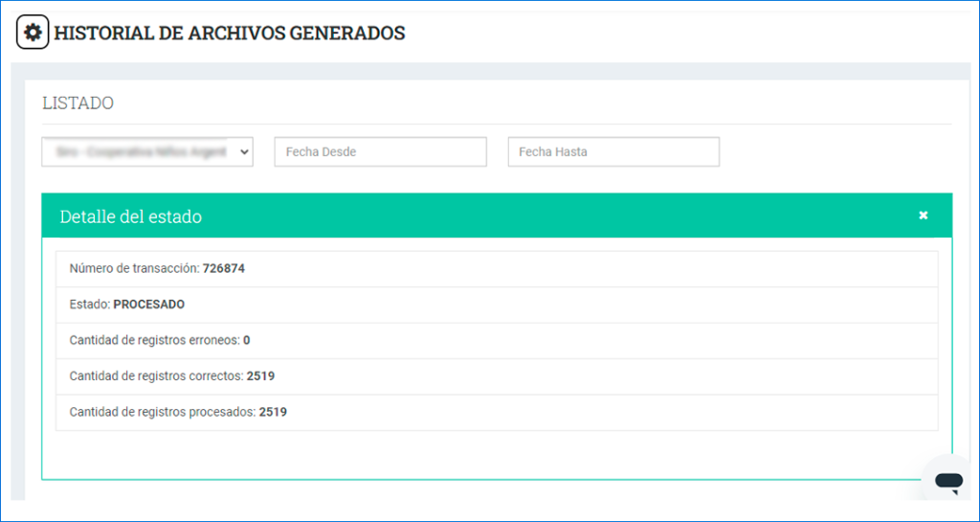Viewport: 980px width, 522px height.
Task: Click the Detalle del estado header text
Action: pyautogui.click(x=131, y=216)
